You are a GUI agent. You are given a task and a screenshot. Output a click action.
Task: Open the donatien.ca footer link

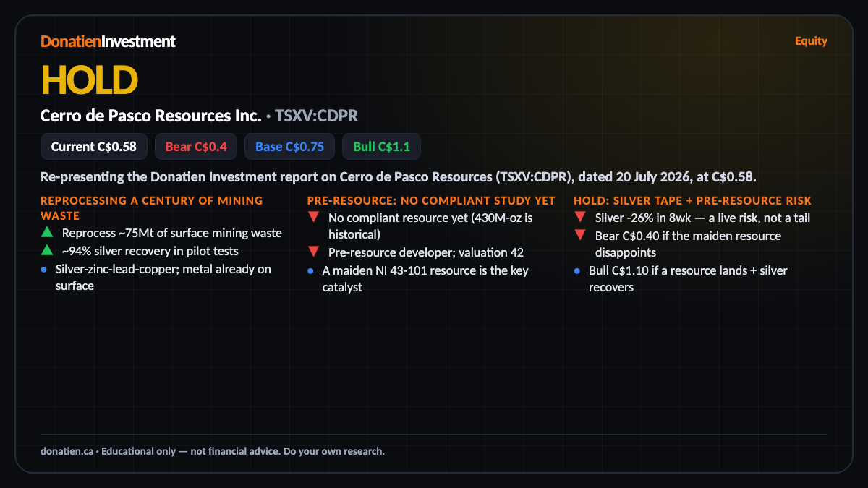tap(67, 451)
